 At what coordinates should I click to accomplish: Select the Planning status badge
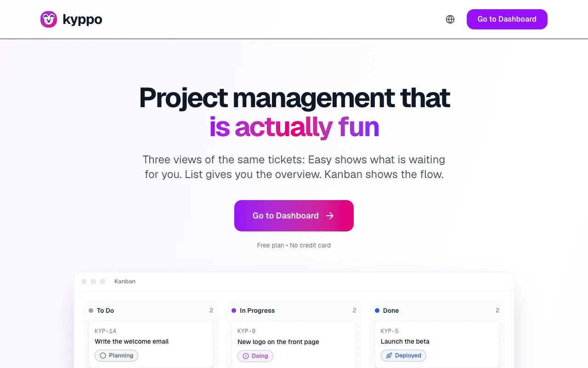point(116,356)
